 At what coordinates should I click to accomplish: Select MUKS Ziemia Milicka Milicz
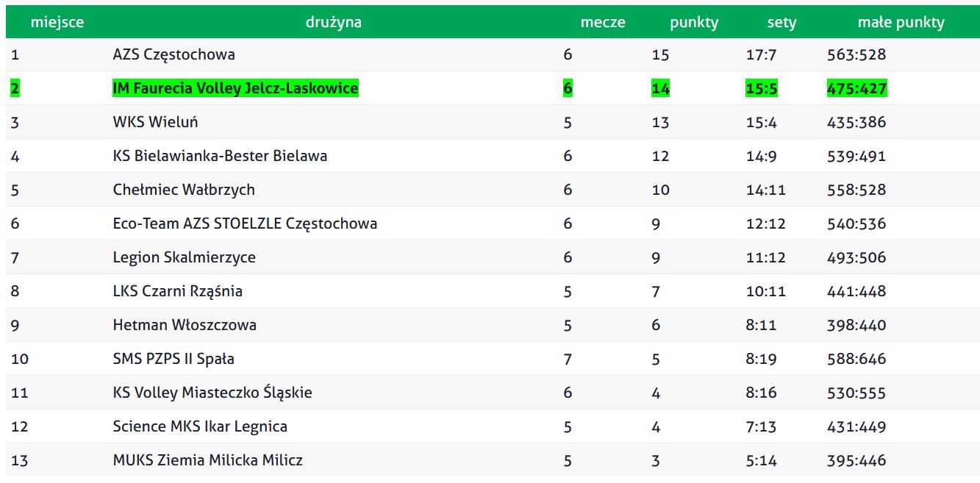tap(207, 460)
